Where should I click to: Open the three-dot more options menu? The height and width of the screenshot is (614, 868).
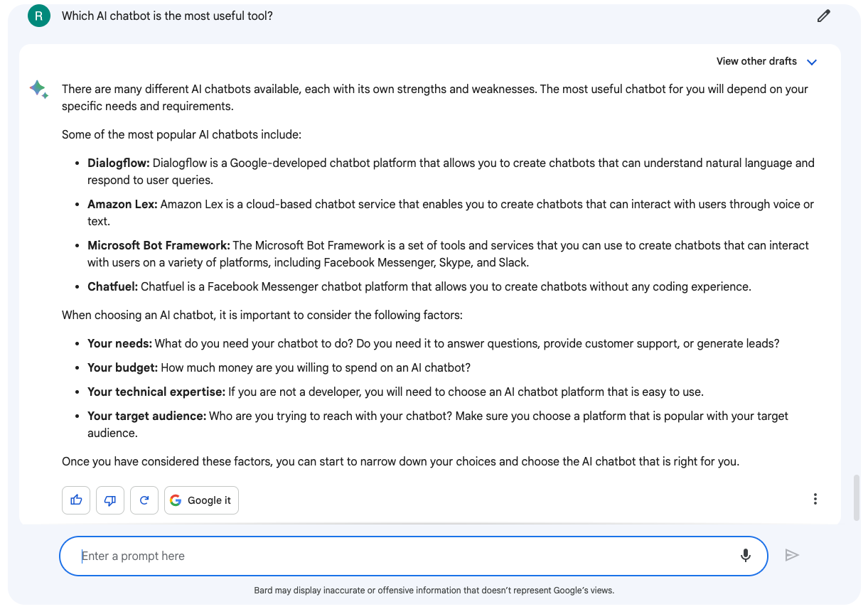(815, 499)
